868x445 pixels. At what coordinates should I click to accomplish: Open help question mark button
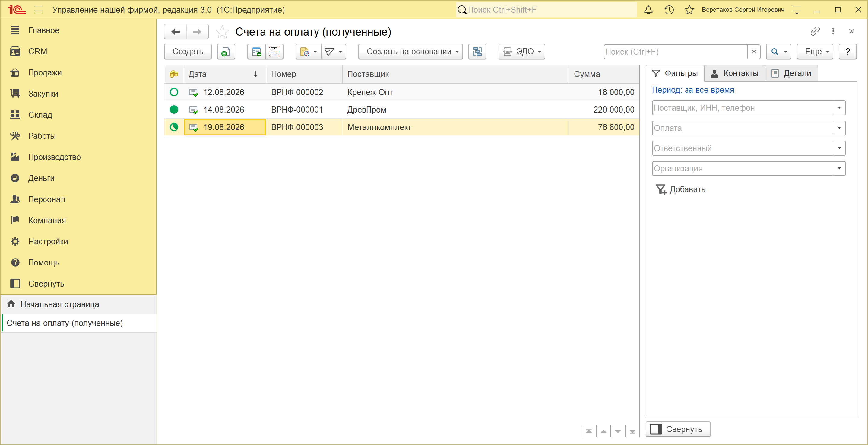click(x=847, y=52)
